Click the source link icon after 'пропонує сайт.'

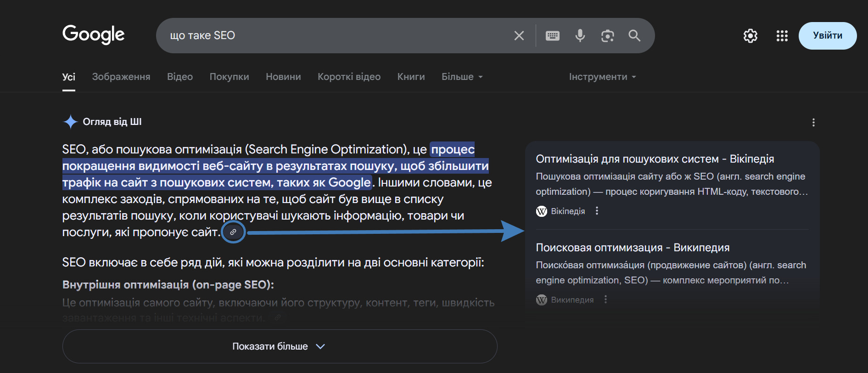point(233,232)
